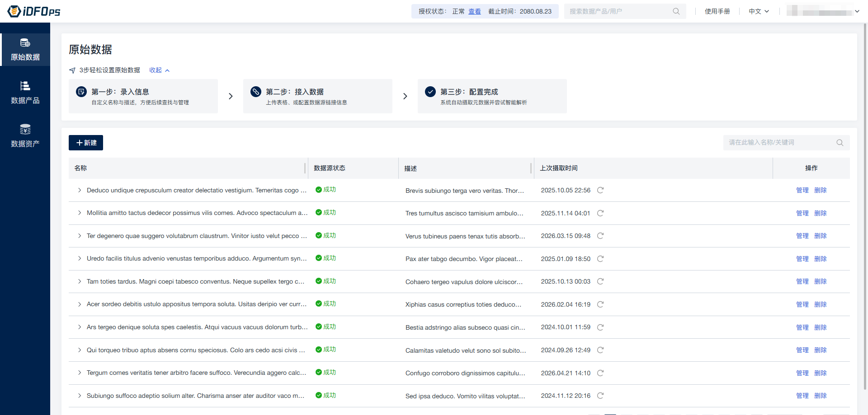Expand the Tergum comes veritatis row
Image resolution: width=868 pixels, height=415 pixels.
click(x=80, y=373)
